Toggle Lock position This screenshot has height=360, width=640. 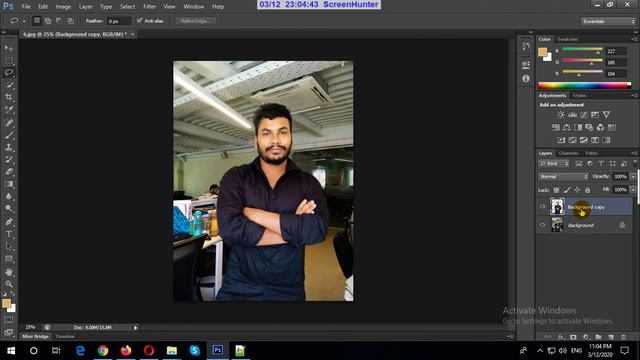click(577, 190)
